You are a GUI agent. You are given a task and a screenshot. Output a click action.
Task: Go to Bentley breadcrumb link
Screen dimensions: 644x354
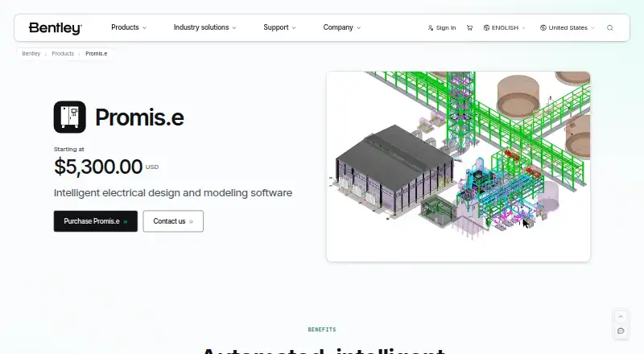coord(31,53)
